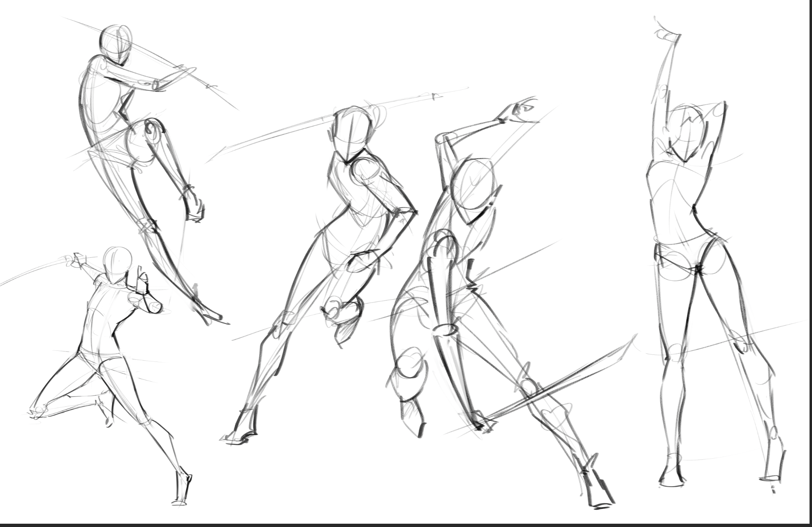The height and width of the screenshot is (527, 812).
Task: Click the head of the back-view standing figure
Action: click(x=686, y=134)
